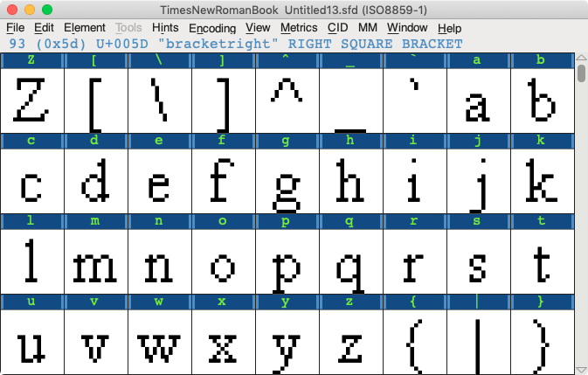Select the lowercase h glyph
Image resolution: width=588 pixels, height=375 pixels.
coord(351,181)
